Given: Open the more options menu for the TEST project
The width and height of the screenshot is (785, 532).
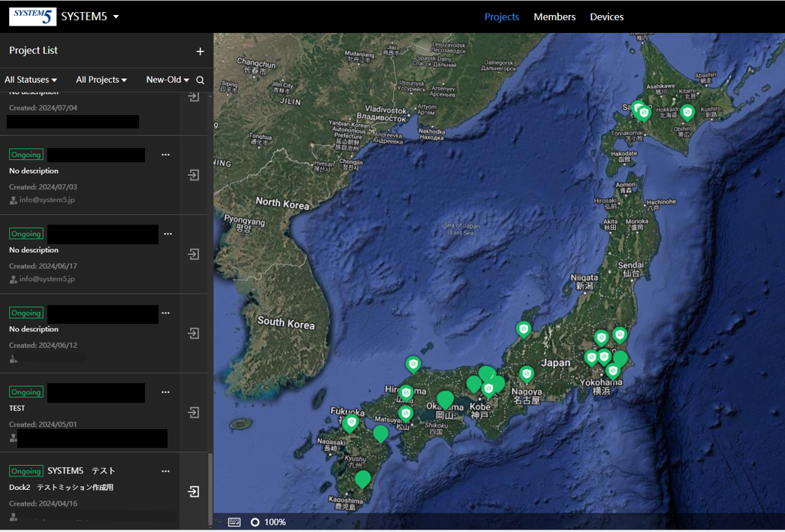Looking at the screenshot, I should click(166, 392).
